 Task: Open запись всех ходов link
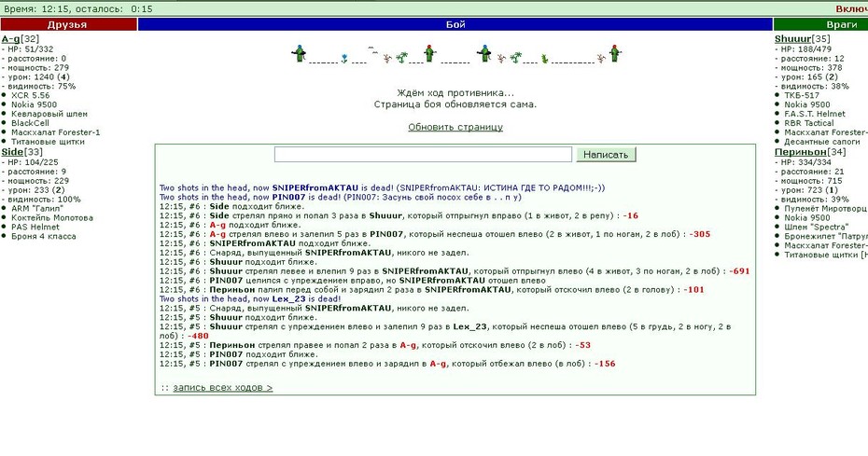222,387
